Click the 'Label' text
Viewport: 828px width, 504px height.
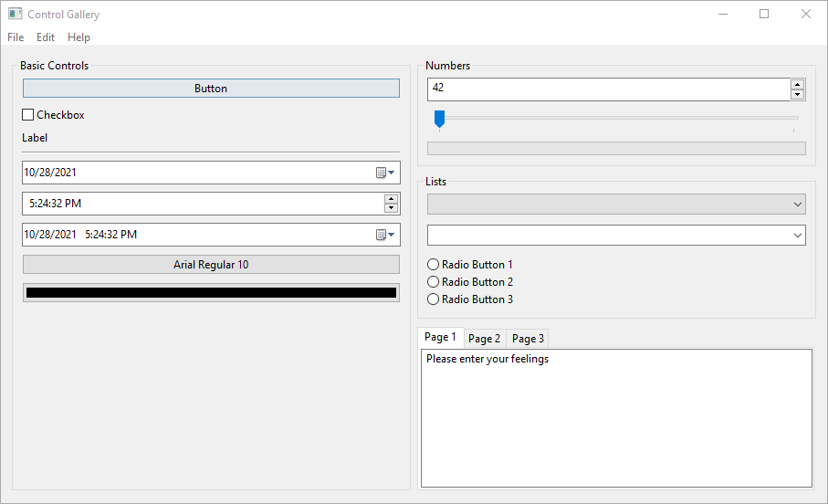[35, 137]
